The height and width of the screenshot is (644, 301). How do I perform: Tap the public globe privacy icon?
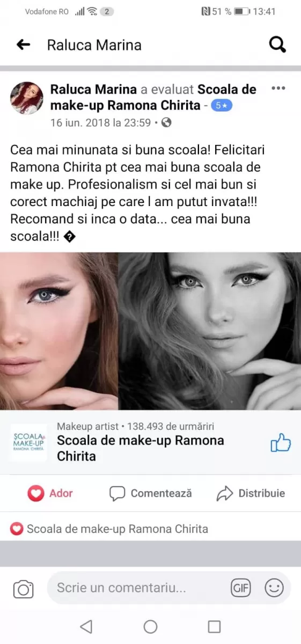point(166,122)
